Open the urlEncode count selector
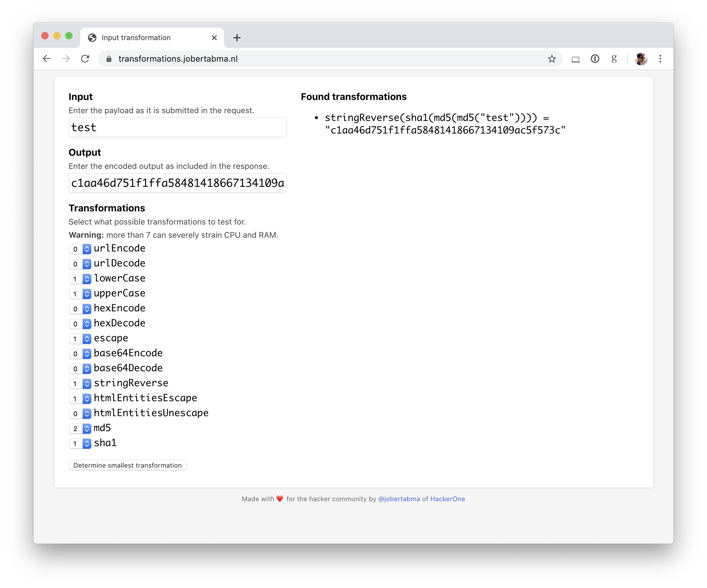 click(x=80, y=249)
